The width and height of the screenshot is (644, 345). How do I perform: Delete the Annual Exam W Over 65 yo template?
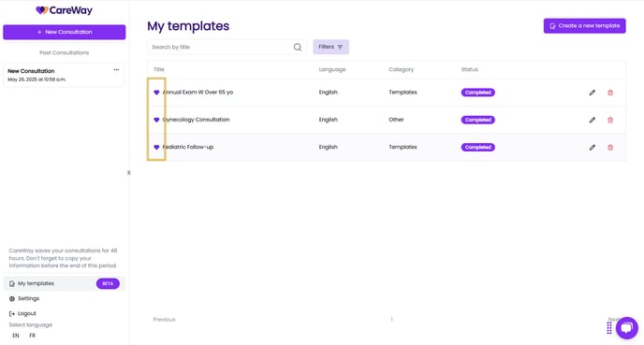tap(610, 93)
